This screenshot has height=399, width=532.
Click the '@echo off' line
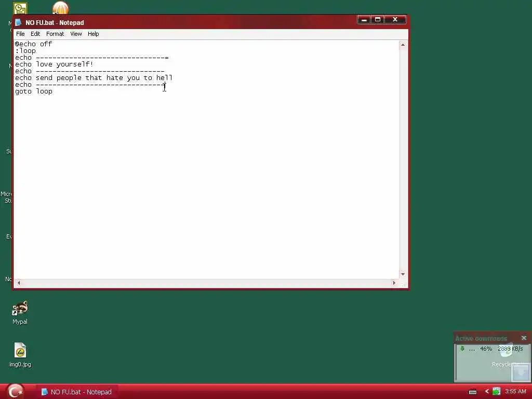(34, 44)
